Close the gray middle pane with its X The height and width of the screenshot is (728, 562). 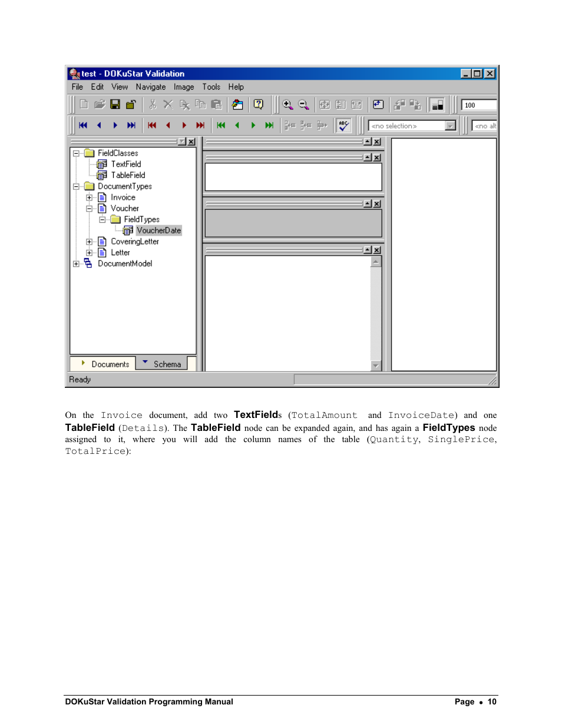tap(377, 204)
